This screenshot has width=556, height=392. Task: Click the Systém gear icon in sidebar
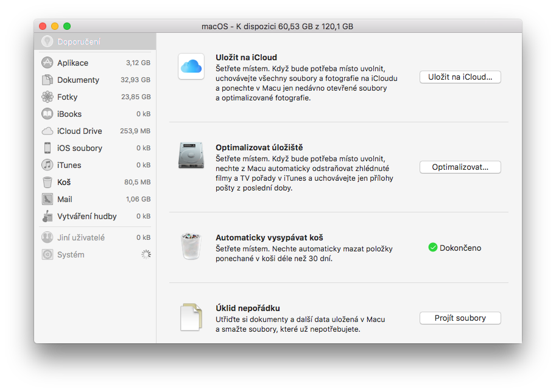(47, 254)
